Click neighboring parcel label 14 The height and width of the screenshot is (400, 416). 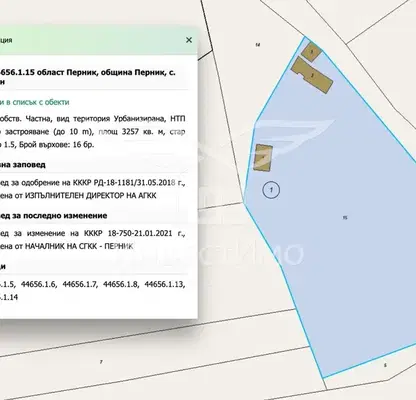258,45
